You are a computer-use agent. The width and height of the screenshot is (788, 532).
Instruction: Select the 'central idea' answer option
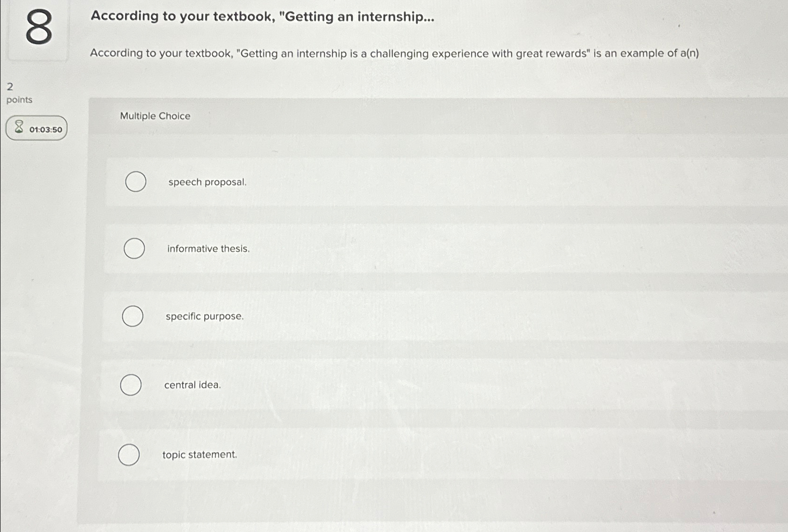(x=131, y=385)
